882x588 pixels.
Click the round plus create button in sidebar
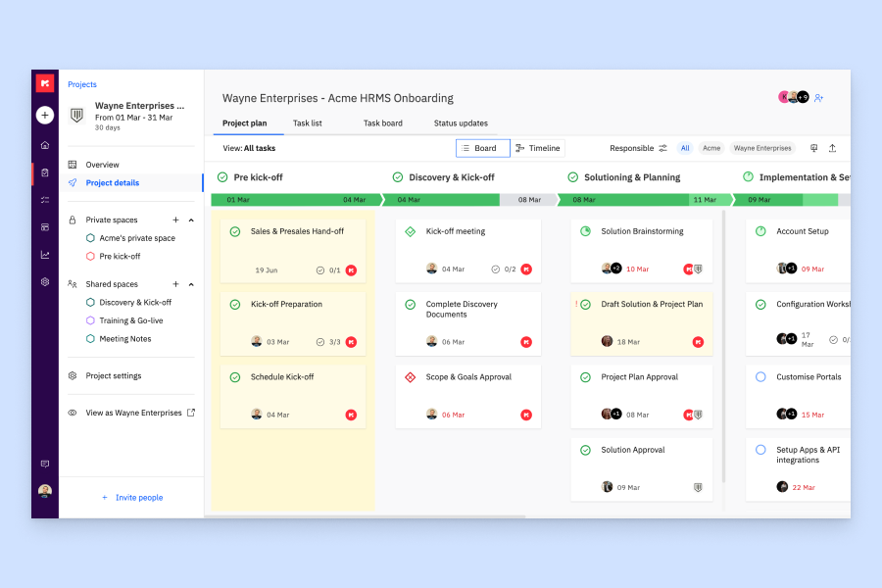[45, 116]
